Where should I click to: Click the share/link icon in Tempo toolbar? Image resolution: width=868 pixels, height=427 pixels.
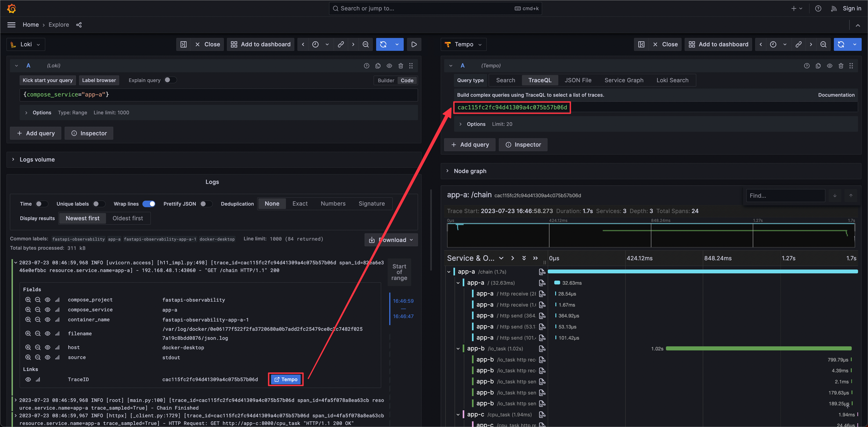798,44
